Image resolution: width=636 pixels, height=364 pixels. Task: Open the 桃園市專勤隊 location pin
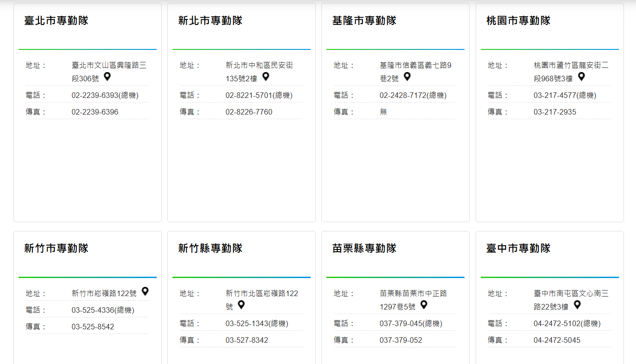pos(581,77)
